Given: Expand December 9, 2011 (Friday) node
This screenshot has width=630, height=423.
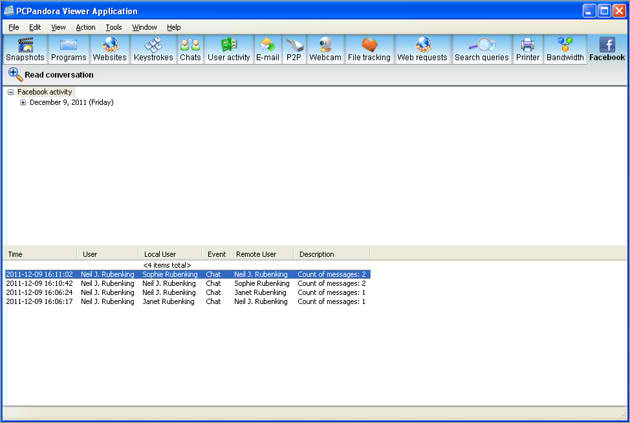Looking at the screenshot, I should click(23, 102).
